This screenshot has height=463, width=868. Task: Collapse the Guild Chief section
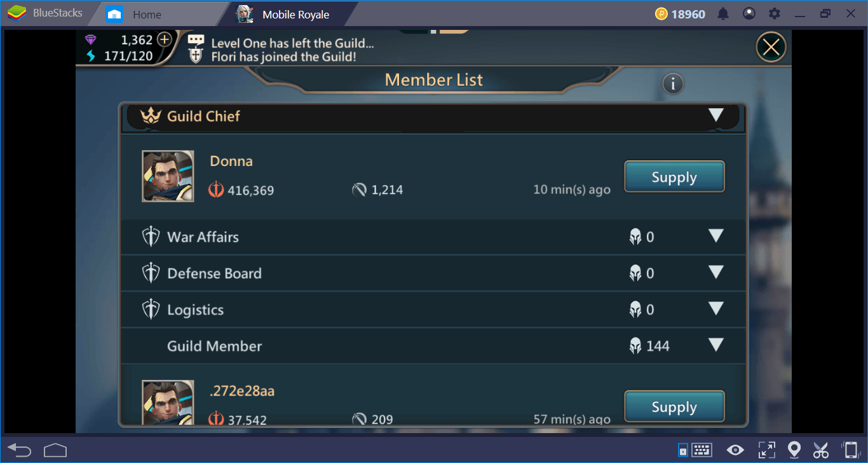tap(716, 115)
